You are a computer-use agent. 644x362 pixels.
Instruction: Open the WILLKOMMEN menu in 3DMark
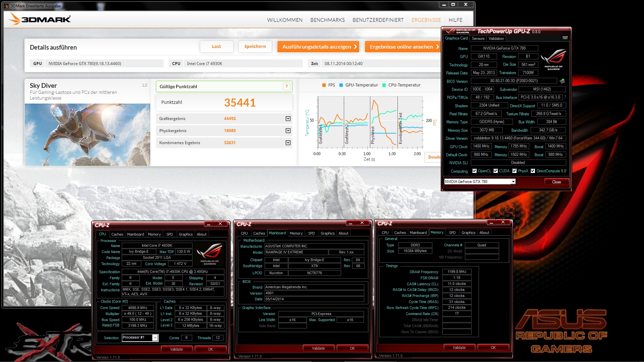(285, 20)
